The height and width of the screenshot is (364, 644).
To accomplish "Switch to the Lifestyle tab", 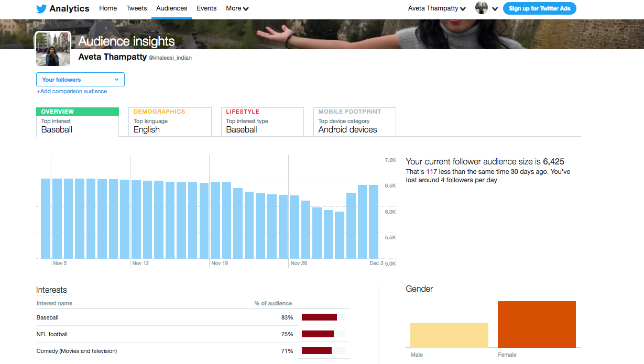I will 263,122.
